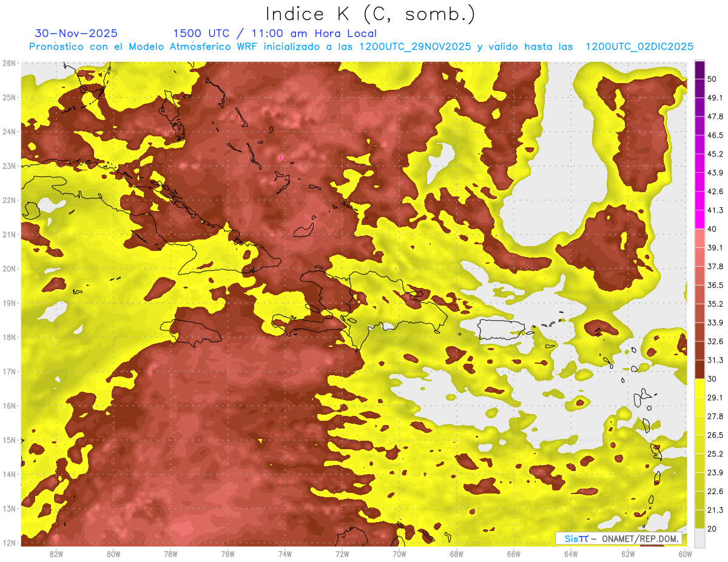728x562 pixels.
Task: Click the colorbar value '23.9'
Action: click(x=715, y=472)
